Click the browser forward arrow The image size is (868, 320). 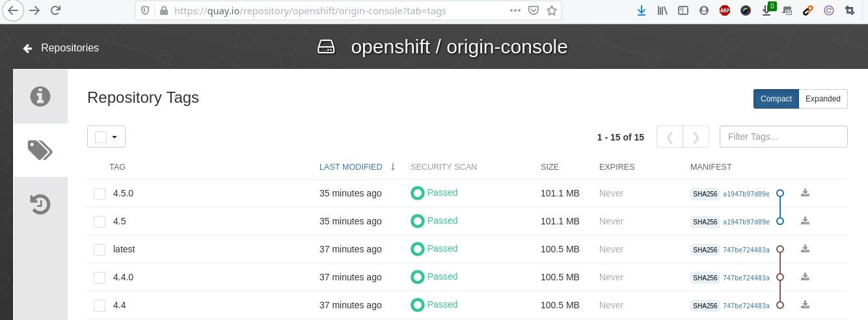point(34,10)
